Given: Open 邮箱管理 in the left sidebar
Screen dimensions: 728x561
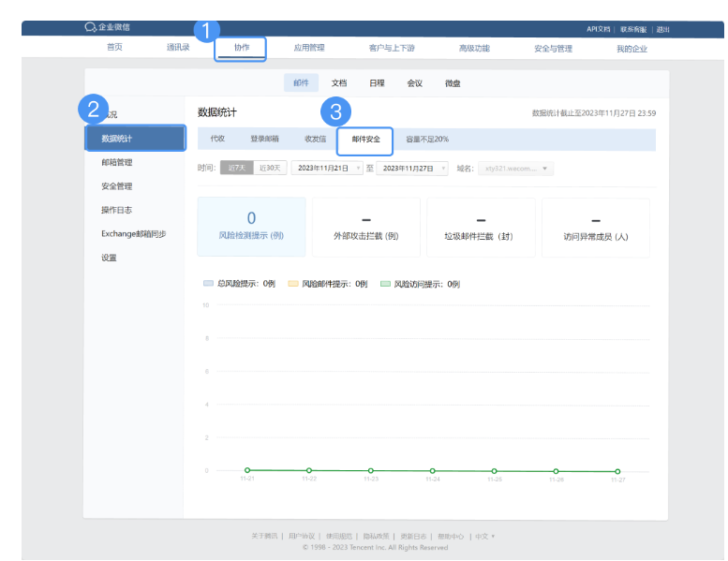Looking at the screenshot, I should click(x=116, y=162).
